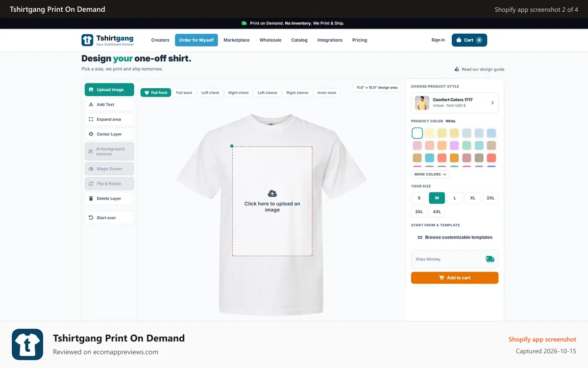The height and width of the screenshot is (368, 588).
Task: Open the Catalog nav item
Action: (x=299, y=40)
